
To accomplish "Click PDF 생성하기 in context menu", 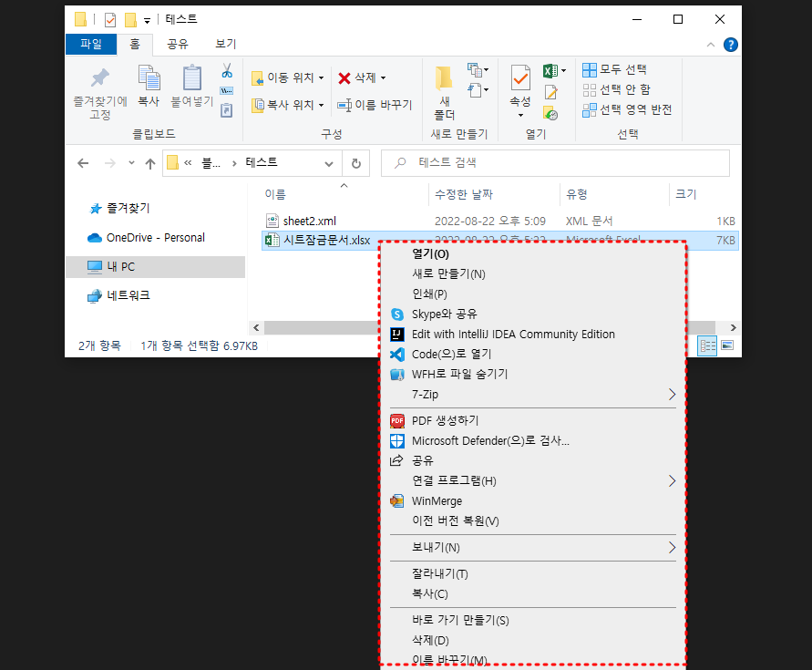I will coord(533,421).
